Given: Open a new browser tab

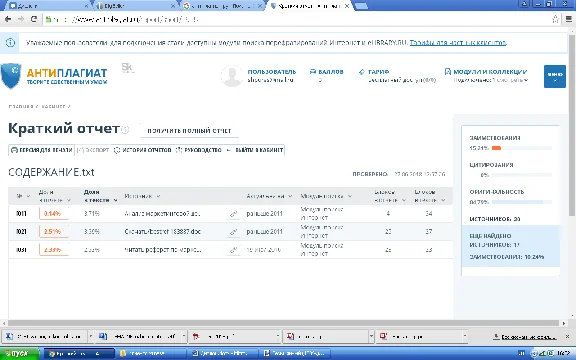Looking at the screenshot, I should coord(361,6).
